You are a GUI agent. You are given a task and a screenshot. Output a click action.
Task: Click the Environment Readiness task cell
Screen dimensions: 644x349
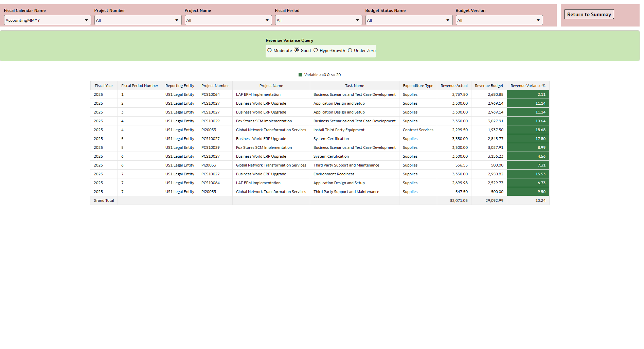[355, 174]
